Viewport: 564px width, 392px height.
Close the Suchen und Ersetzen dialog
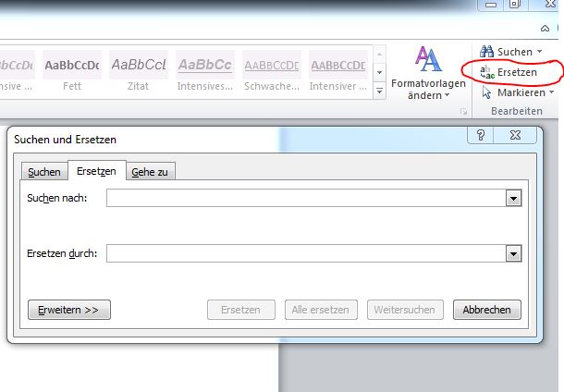point(515,135)
